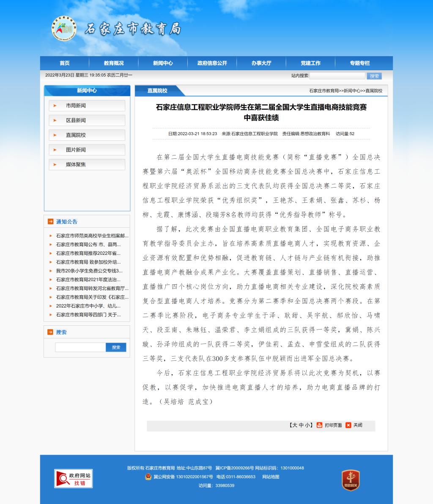This screenshot has height=504, width=433.
Task: Click the print page icon 打印页面
Action: [x=319, y=425]
